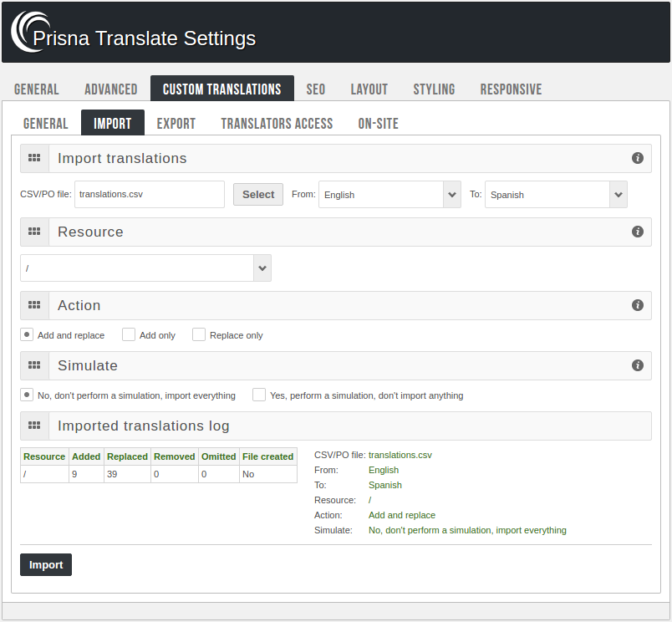Open the Advanced tab

point(111,89)
